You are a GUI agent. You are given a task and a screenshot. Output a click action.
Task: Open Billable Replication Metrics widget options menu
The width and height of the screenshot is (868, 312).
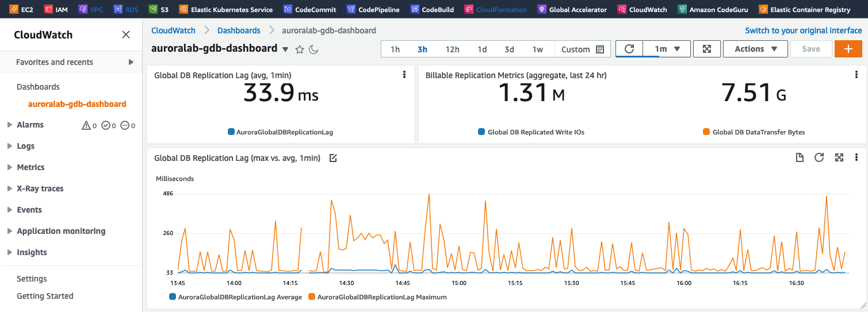tap(856, 75)
